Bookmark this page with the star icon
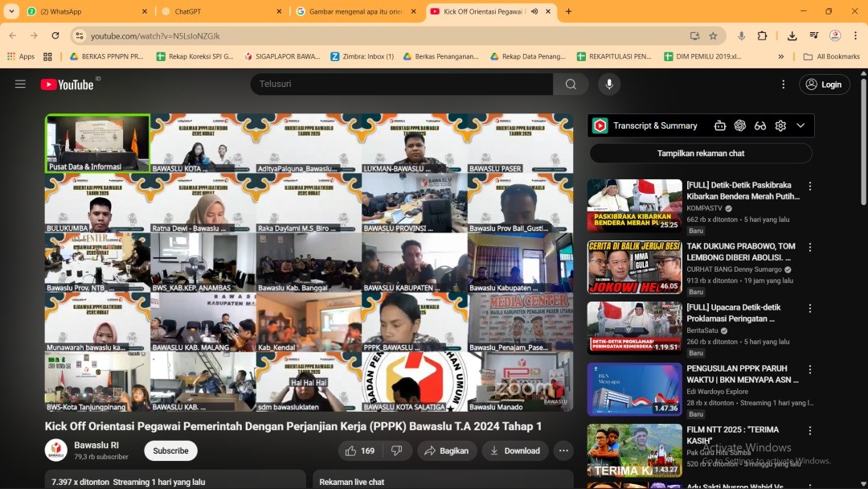 [x=714, y=36]
